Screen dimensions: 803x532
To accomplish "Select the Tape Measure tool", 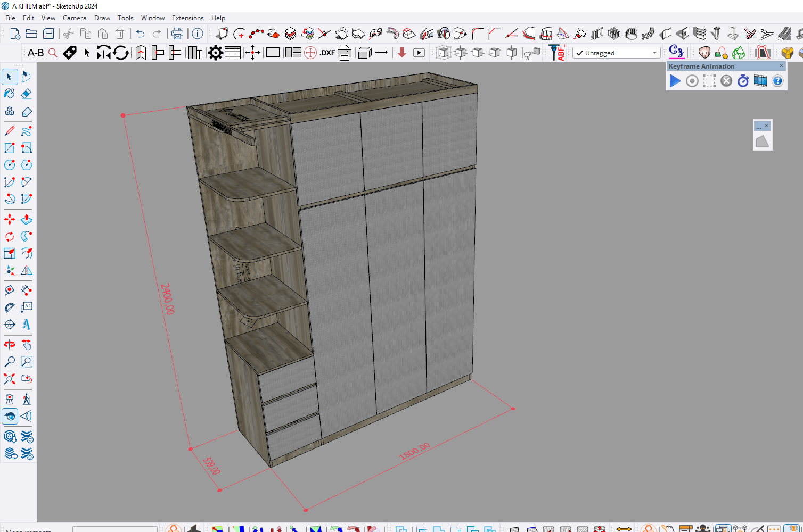I will [10, 290].
